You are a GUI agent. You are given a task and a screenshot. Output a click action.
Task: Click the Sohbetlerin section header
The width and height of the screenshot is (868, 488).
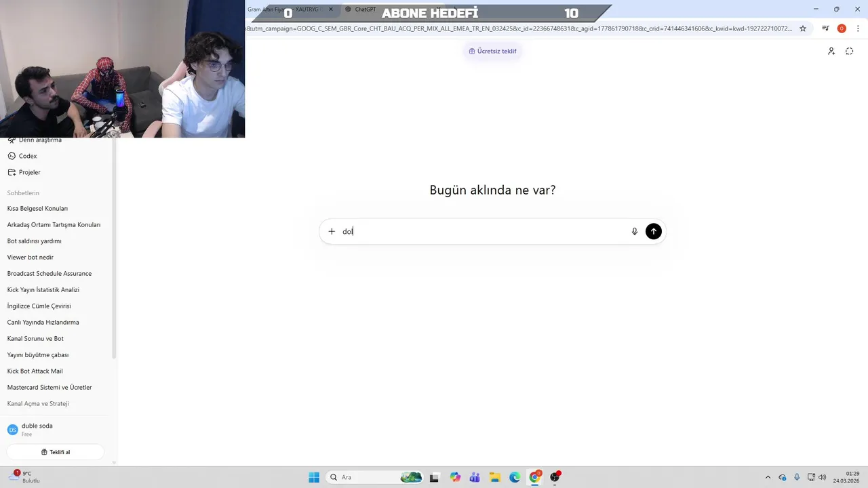tap(23, 193)
